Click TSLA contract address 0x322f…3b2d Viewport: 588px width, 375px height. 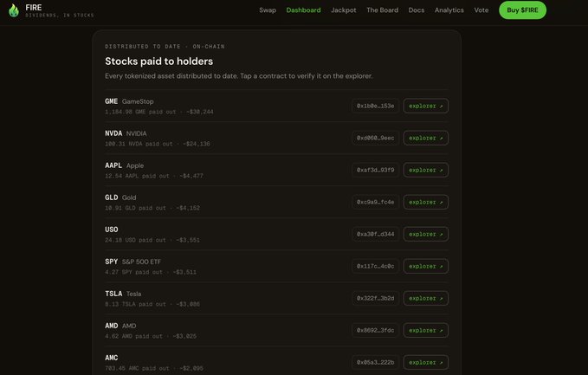point(375,298)
